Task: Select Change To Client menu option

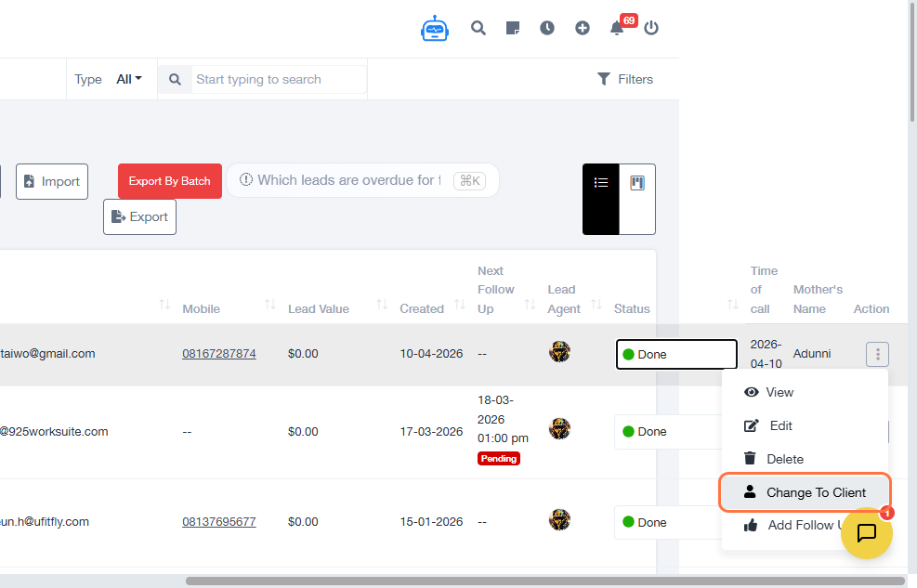Action: pos(806,492)
